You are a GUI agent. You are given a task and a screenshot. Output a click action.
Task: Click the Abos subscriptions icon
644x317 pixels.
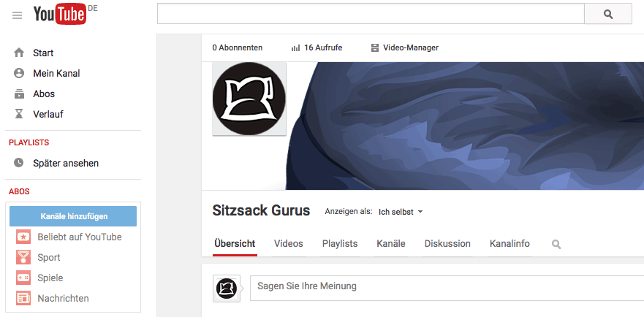coord(19,93)
